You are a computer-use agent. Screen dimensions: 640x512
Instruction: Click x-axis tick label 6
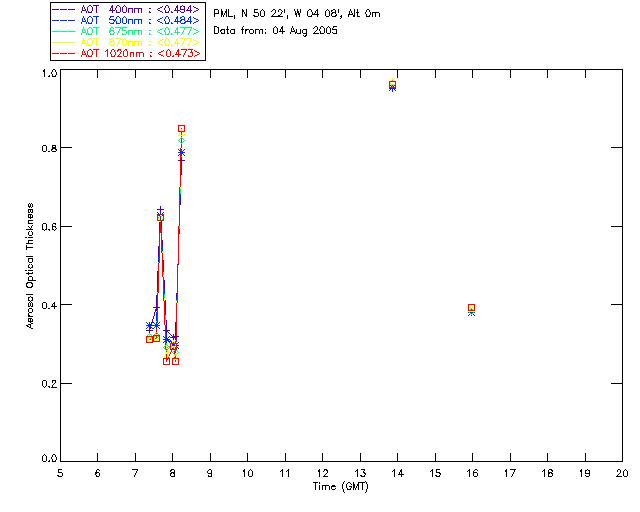98,474
